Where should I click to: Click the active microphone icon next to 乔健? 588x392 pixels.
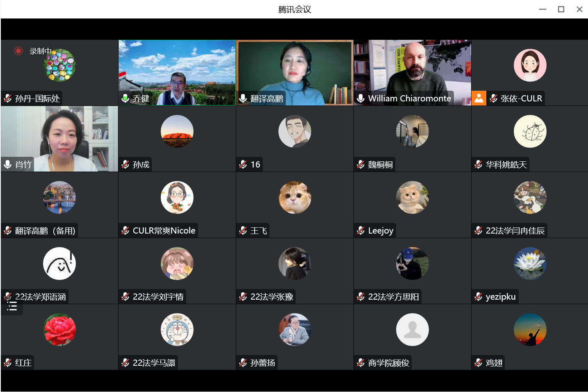point(125,99)
